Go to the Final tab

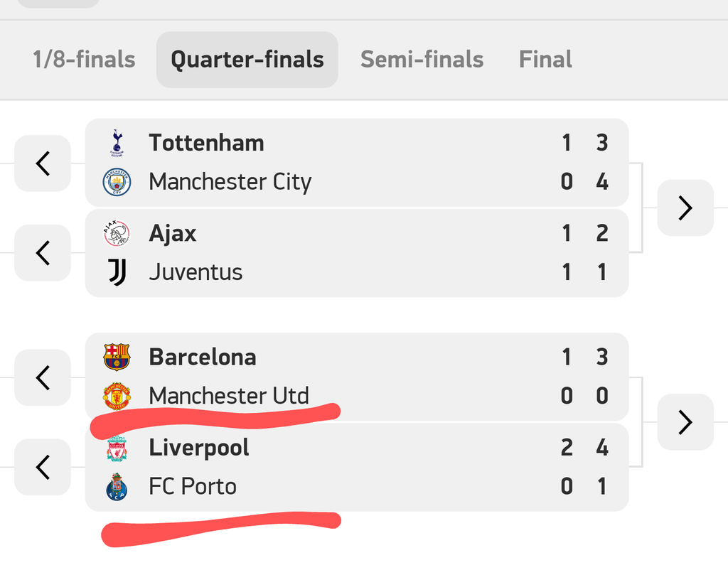(545, 59)
